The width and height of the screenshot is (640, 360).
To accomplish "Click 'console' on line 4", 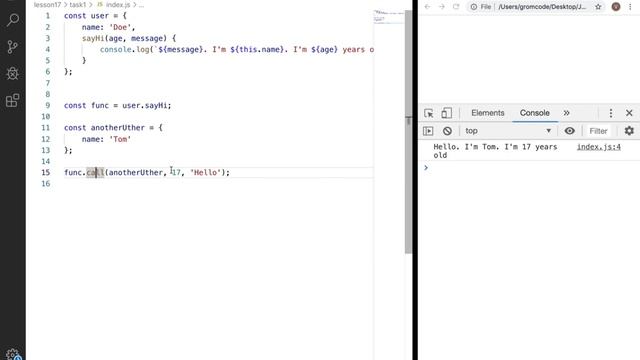I will [116, 49].
